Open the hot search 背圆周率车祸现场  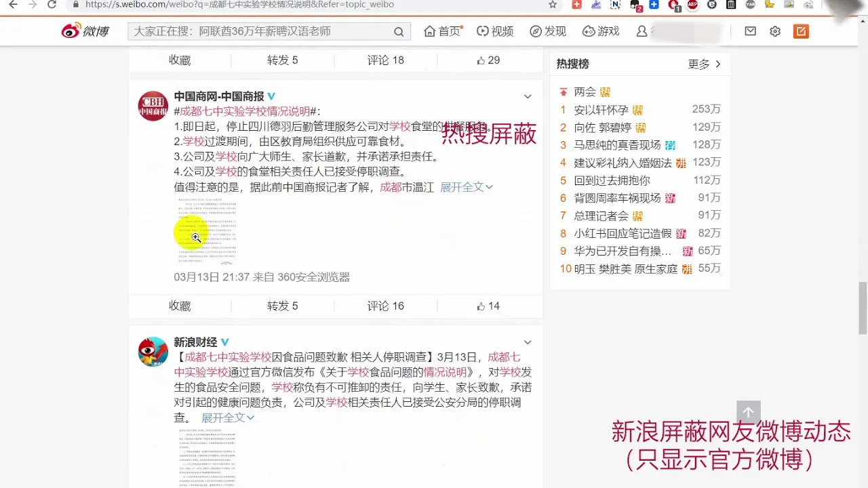617,198
